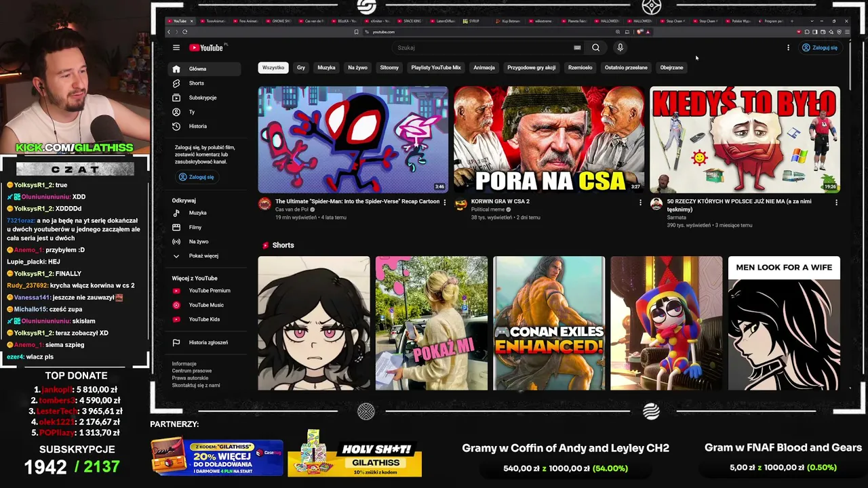Start voice search with the microphone icon
The image size is (868, 488).
[x=620, y=47]
